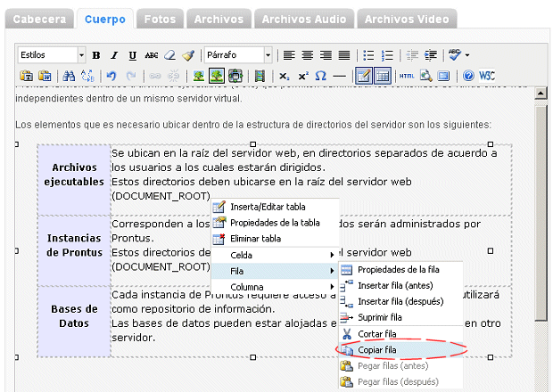
Task: Expand the Fila submenu
Action: [x=275, y=271]
